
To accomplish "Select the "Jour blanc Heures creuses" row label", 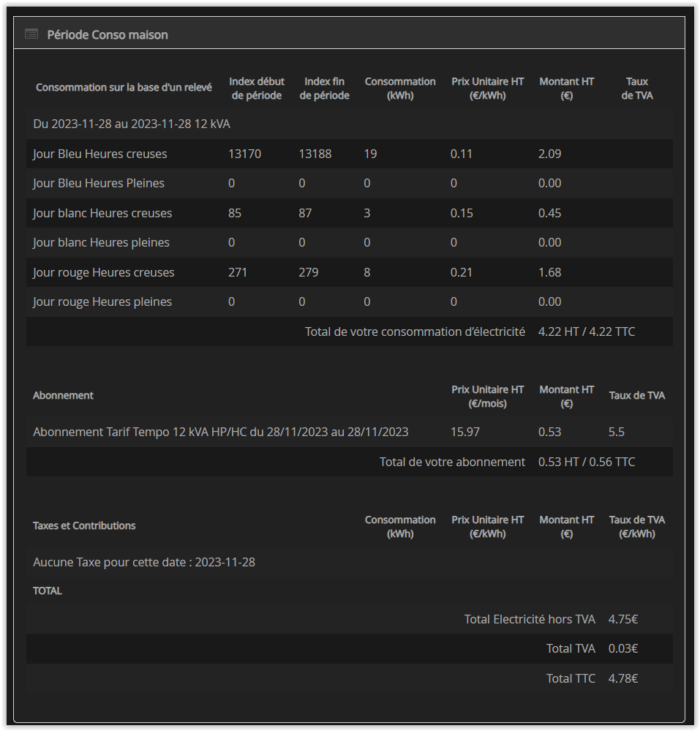I will point(102,213).
